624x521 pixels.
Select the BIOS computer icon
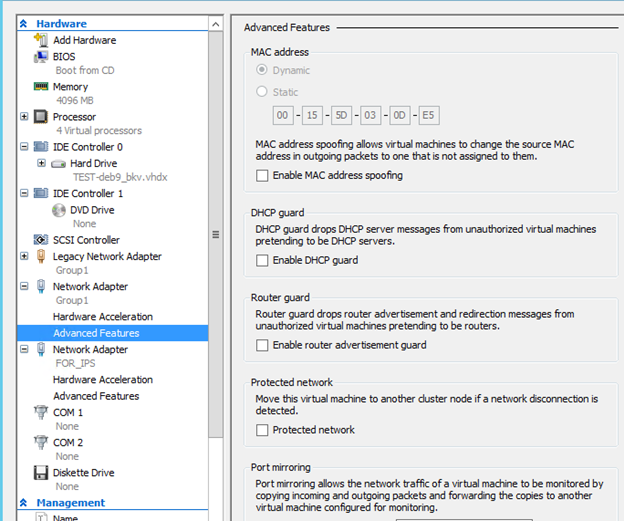point(41,57)
